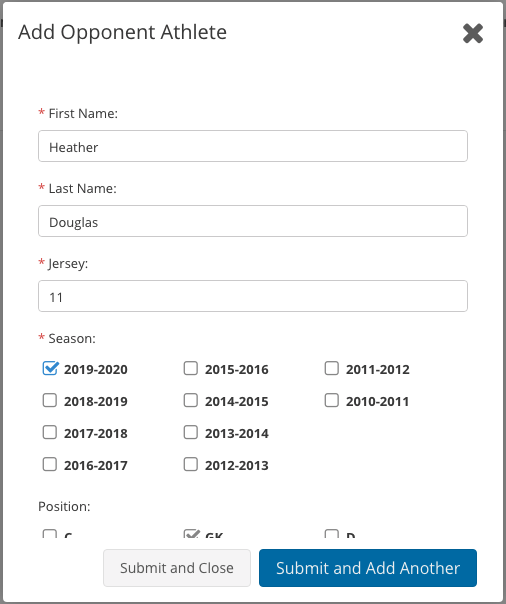Viewport: 506px width, 604px height.
Task: Check the 2018-2019 season checkbox
Action: [x=50, y=400]
